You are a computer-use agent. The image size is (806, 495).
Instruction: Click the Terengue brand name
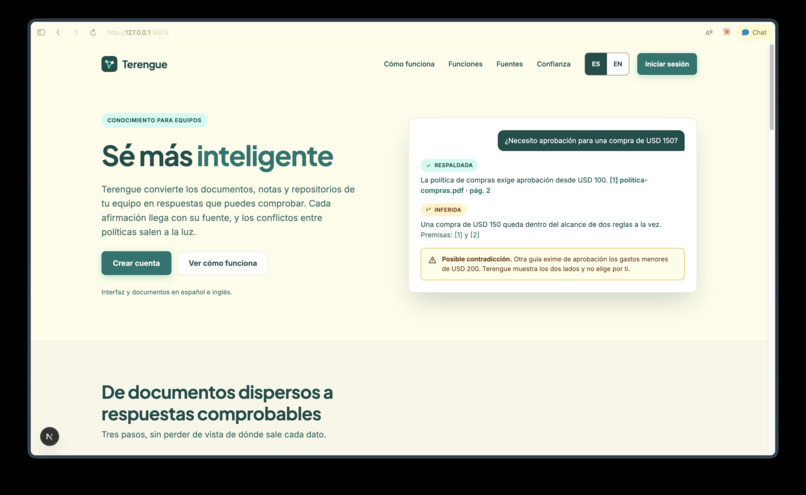pyautogui.click(x=144, y=64)
